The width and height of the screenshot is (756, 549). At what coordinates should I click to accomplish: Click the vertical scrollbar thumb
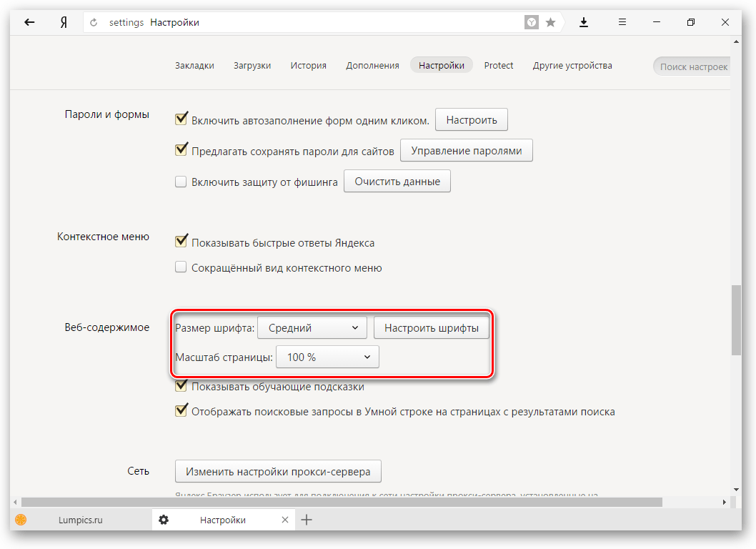pos(736,320)
